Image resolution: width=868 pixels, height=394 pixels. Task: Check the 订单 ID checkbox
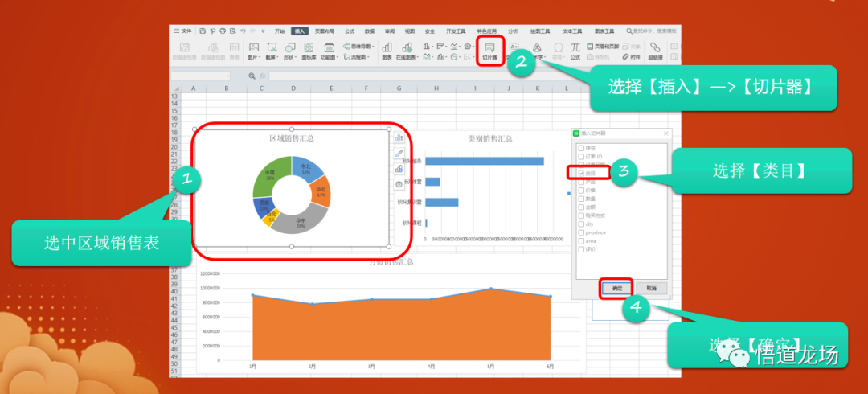[x=581, y=157]
